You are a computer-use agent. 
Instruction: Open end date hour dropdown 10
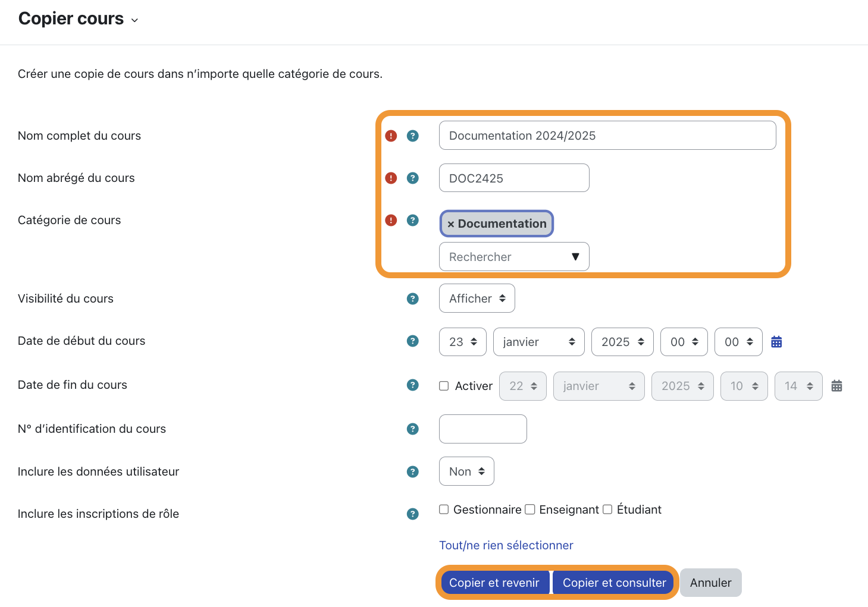pyautogui.click(x=744, y=386)
